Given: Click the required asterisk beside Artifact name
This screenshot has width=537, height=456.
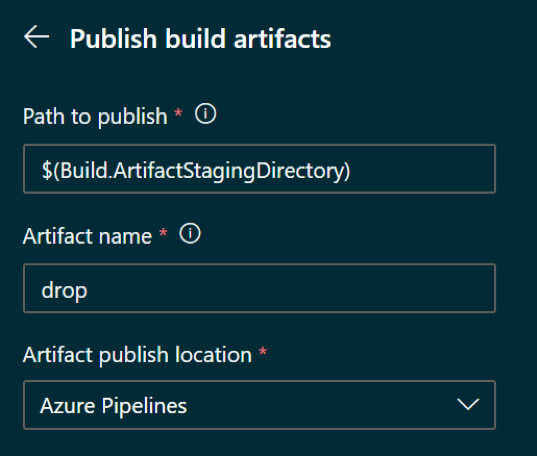Looking at the screenshot, I should coord(163,233).
